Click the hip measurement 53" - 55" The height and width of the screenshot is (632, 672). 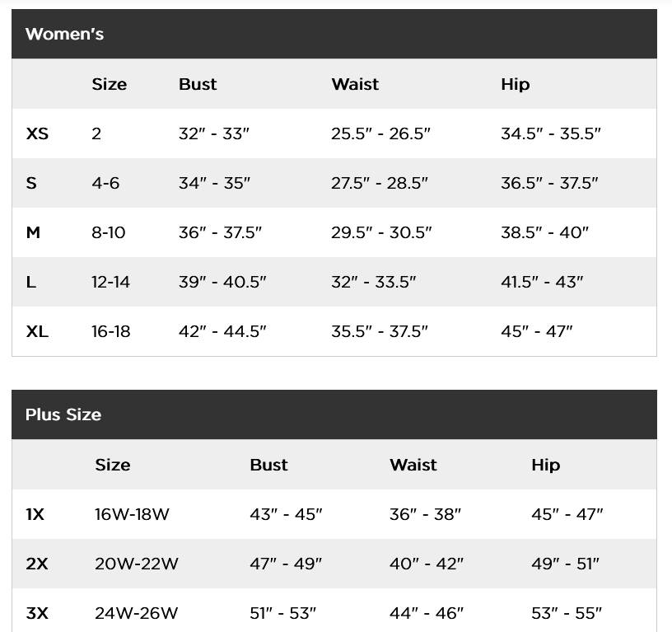[x=567, y=613]
